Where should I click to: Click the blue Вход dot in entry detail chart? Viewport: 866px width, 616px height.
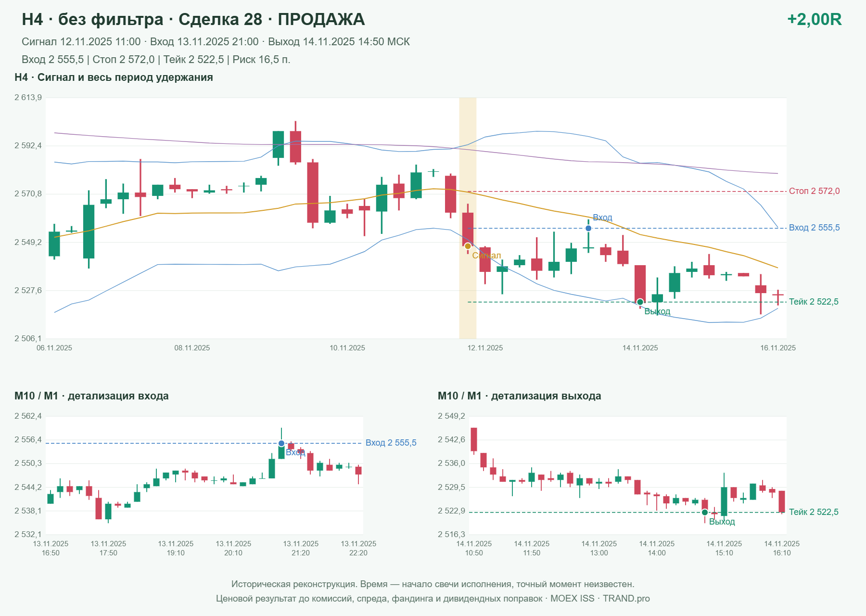[x=281, y=443]
